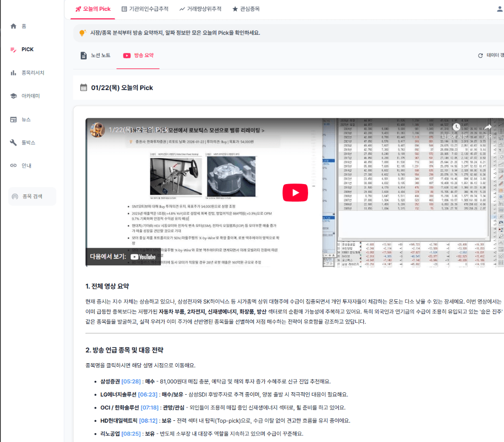Screen dimensions: 504x442
Task: Click the 01/22(목) 오늘의 Pick heading
Action: (122, 88)
